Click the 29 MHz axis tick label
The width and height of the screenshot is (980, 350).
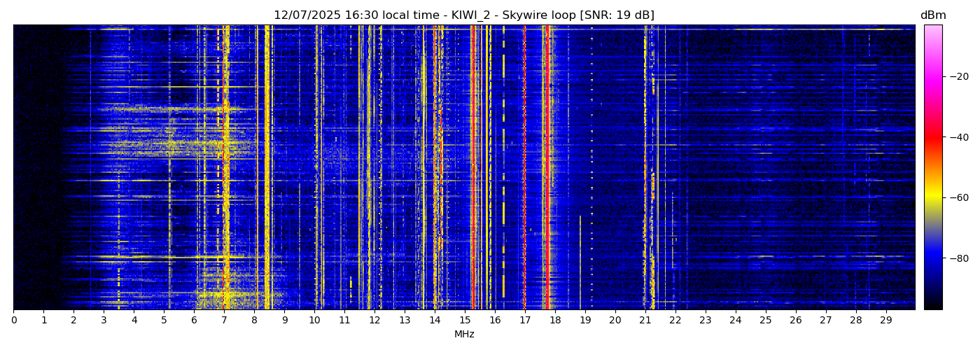pyautogui.click(x=885, y=320)
